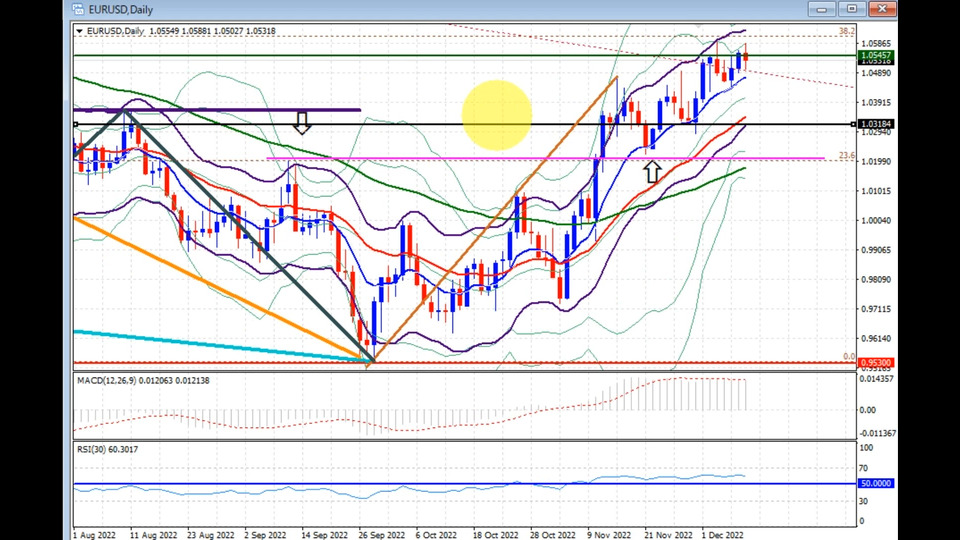Click the 0.014357 MACD scale value
The height and width of the screenshot is (540, 960).
point(876,379)
